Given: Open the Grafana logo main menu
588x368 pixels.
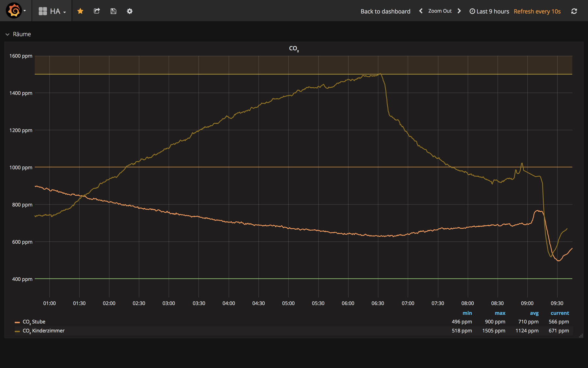Looking at the screenshot, I should coord(14,11).
